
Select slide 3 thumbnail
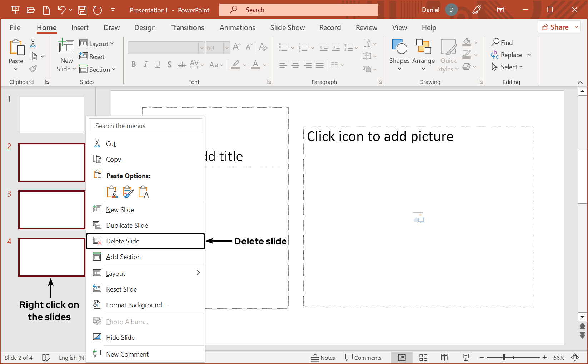tap(51, 210)
